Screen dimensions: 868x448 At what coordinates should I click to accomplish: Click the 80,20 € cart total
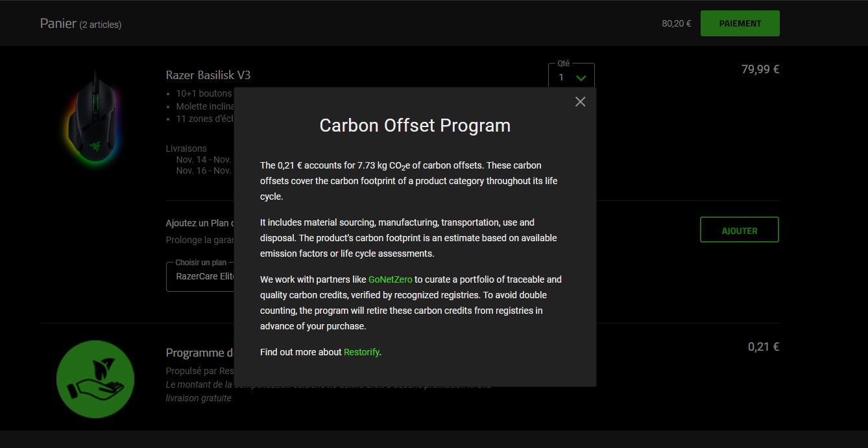[676, 23]
